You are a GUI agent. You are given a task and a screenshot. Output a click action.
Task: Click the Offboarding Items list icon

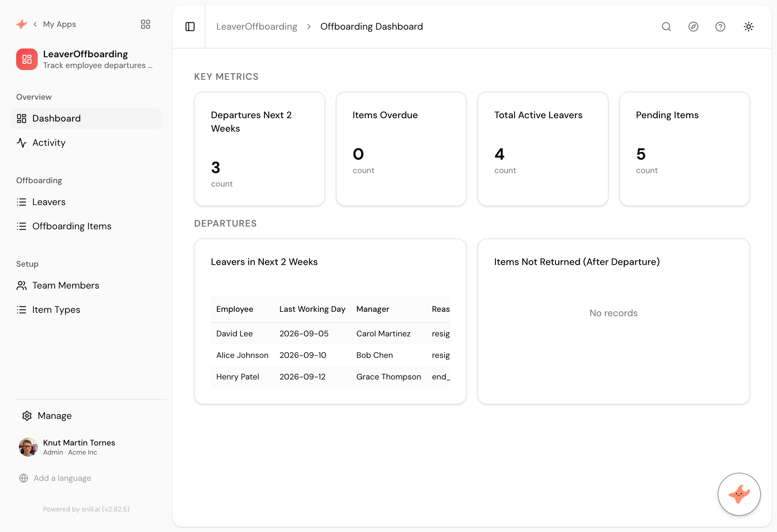coord(22,226)
